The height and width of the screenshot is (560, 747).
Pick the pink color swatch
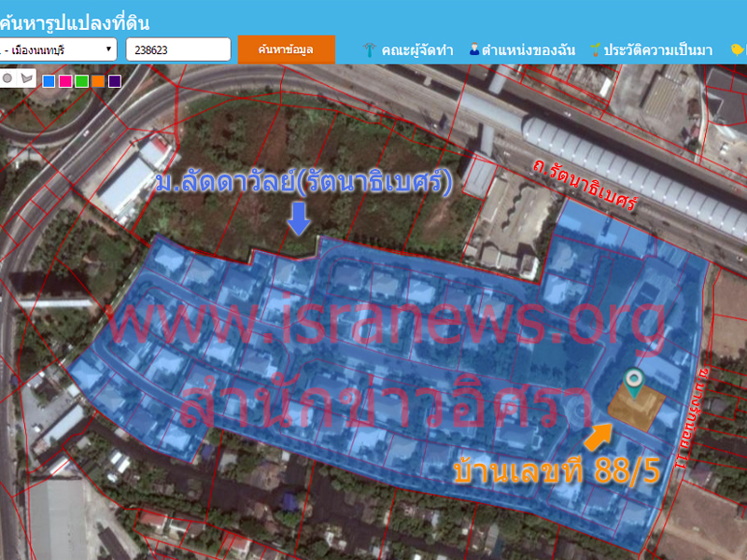click(x=65, y=81)
